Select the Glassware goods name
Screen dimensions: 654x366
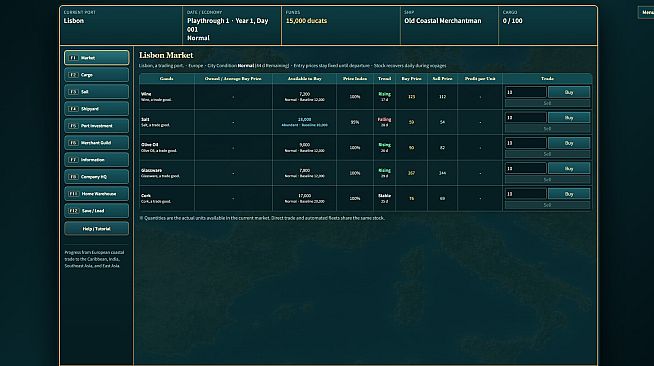151,170
